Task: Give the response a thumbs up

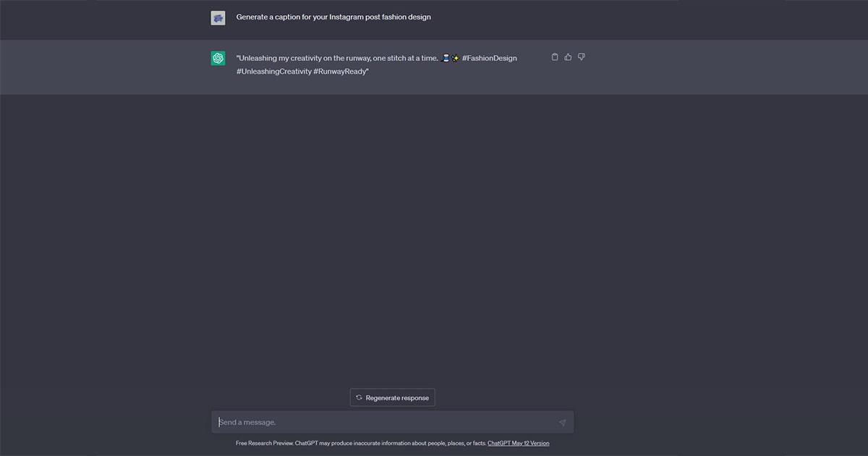Action: pyautogui.click(x=568, y=57)
